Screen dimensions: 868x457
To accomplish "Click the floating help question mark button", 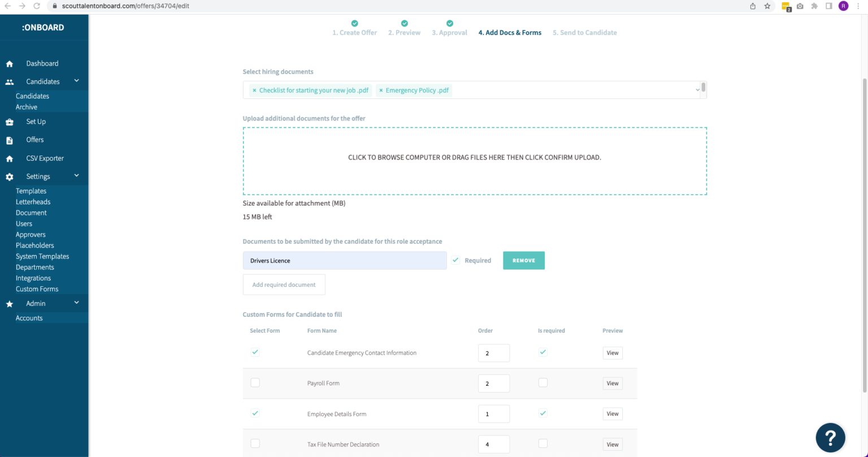I will point(830,437).
